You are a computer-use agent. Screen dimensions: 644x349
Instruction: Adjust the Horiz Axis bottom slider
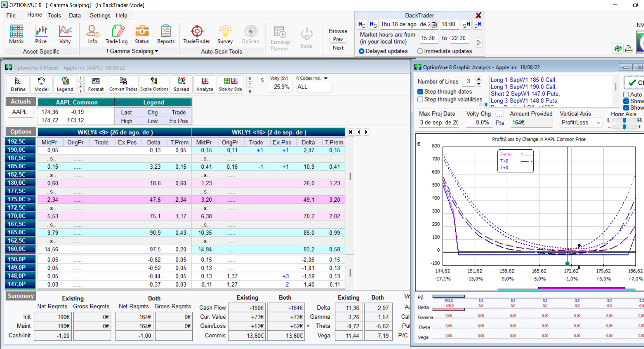624,127
